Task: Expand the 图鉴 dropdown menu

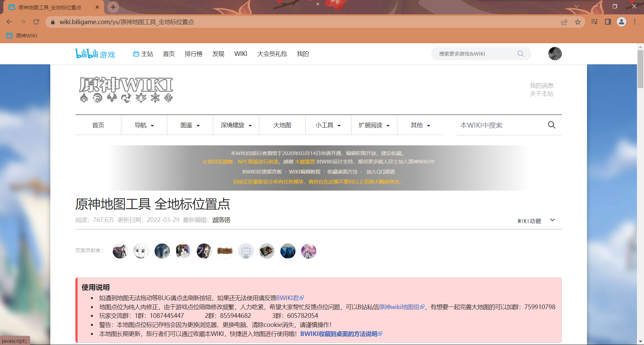Action: click(190, 125)
